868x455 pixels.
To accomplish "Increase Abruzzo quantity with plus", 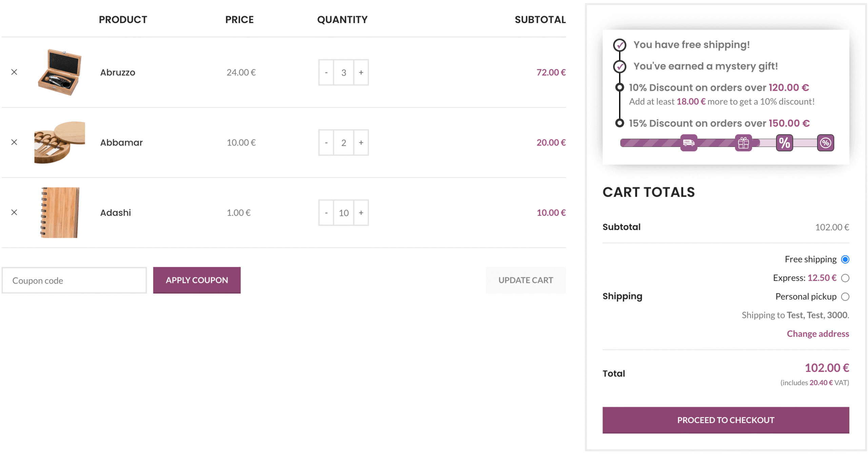I will tap(361, 72).
